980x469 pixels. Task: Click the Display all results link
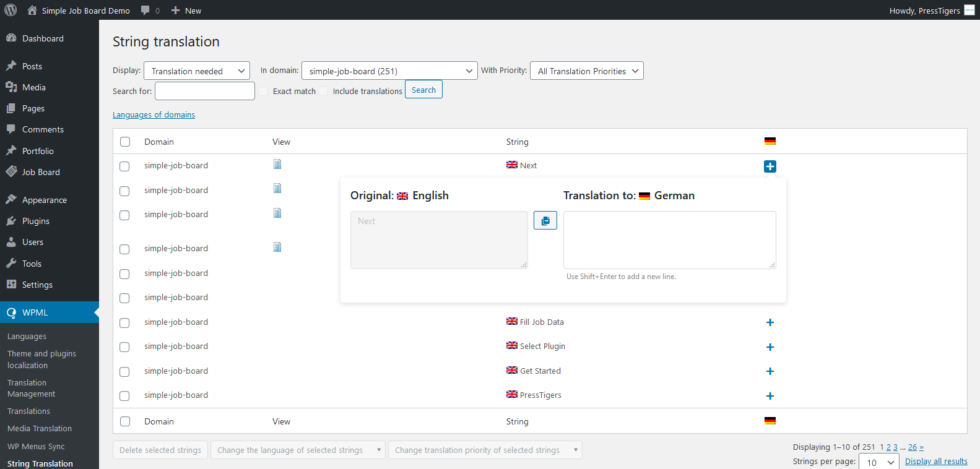(936, 462)
